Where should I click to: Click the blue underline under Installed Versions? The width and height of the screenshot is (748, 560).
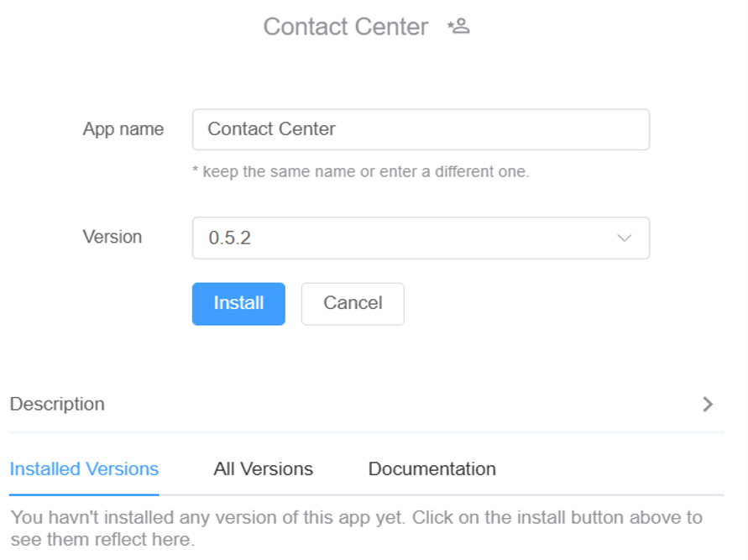click(84, 494)
